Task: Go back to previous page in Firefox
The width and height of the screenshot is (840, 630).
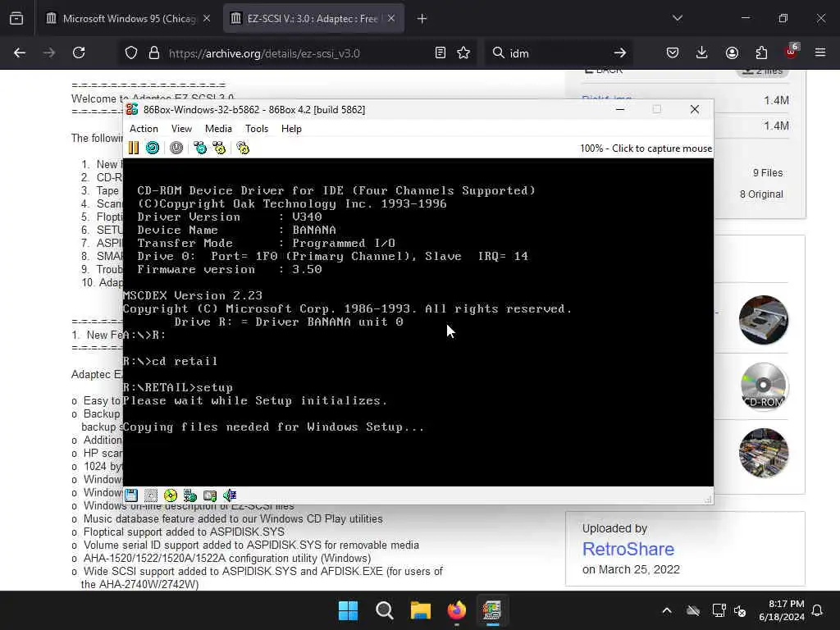Action: [20, 53]
